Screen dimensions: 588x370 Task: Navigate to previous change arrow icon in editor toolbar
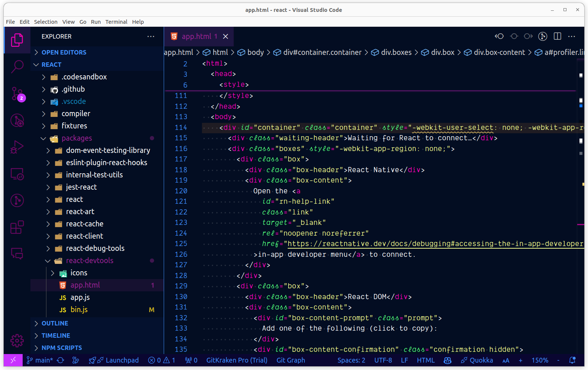(499, 36)
